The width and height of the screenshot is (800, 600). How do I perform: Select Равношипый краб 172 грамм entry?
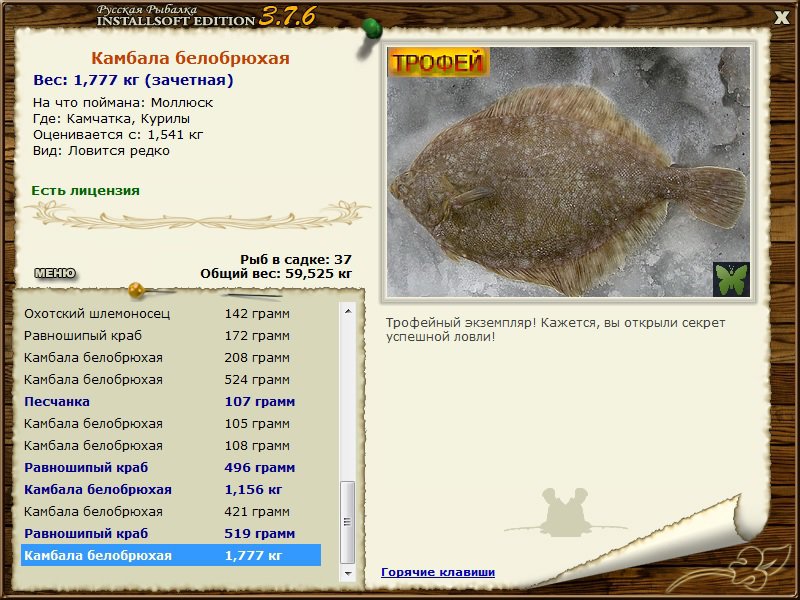pos(171,336)
